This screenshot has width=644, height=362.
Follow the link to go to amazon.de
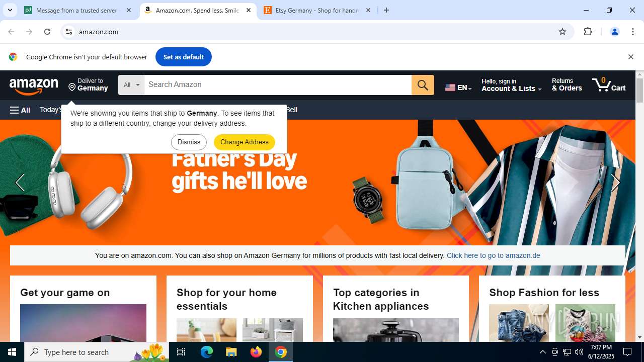coord(493,255)
